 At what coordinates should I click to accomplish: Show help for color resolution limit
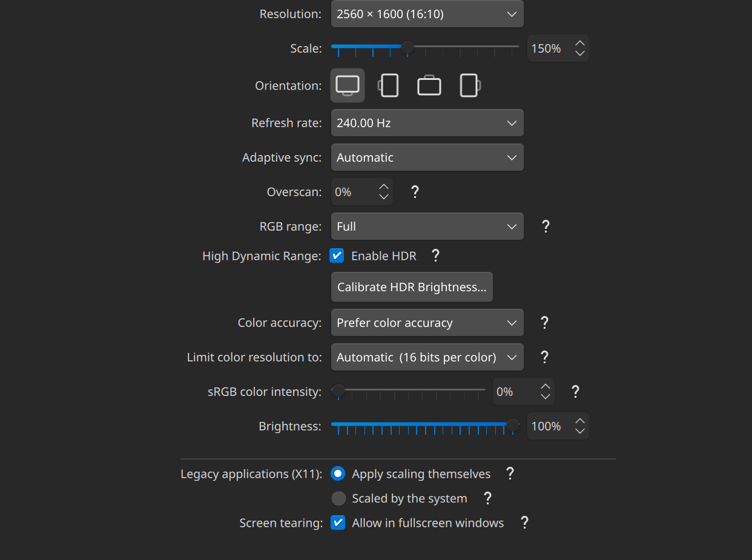click(x=544, y=357)
